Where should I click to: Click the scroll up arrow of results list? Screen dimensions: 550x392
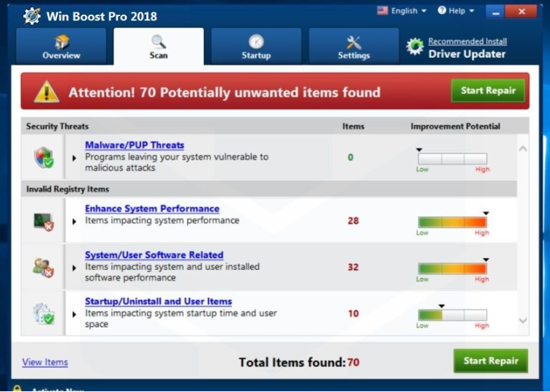point(523,148)
